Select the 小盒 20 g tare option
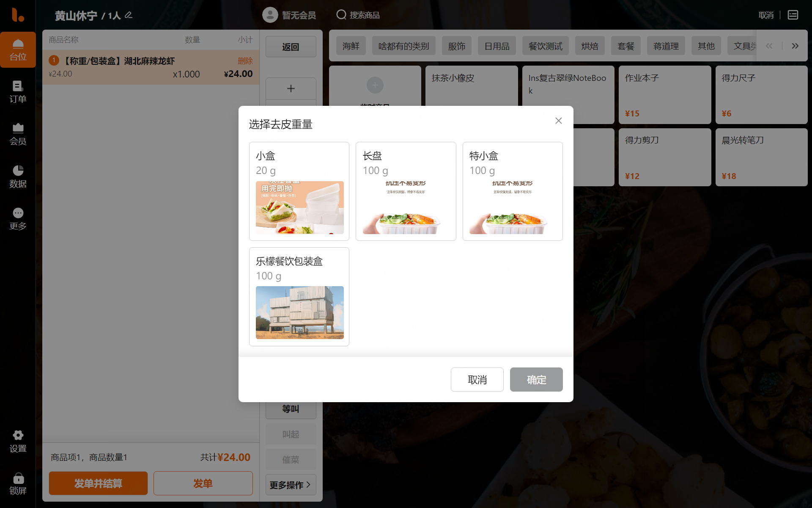812x508 pixels. tap(299, 191)
